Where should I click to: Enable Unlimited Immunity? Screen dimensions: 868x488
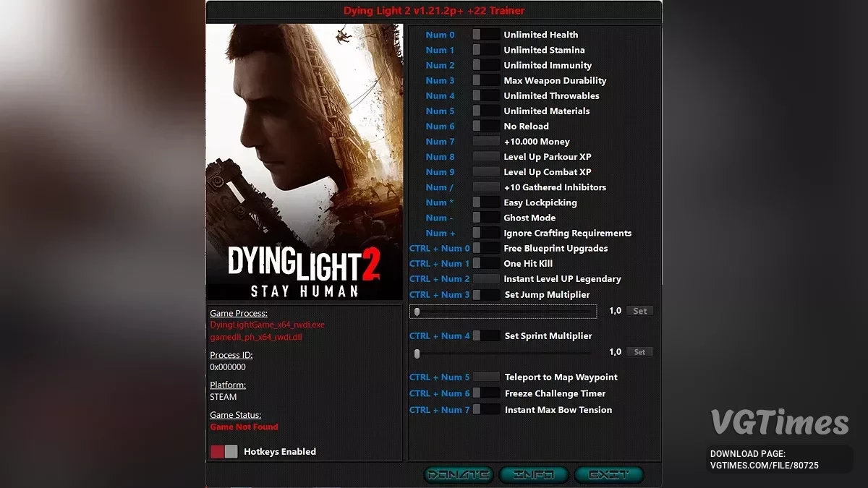point(485,65)
